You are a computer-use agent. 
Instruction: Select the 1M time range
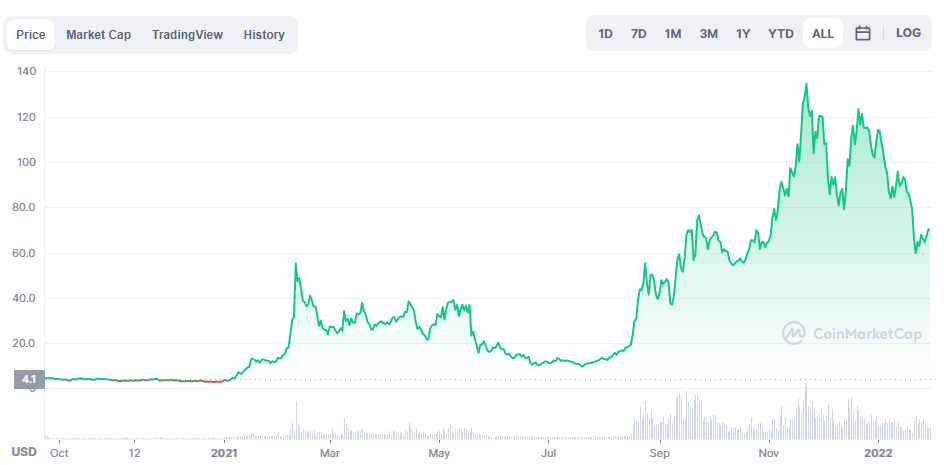tap(673, 34)
